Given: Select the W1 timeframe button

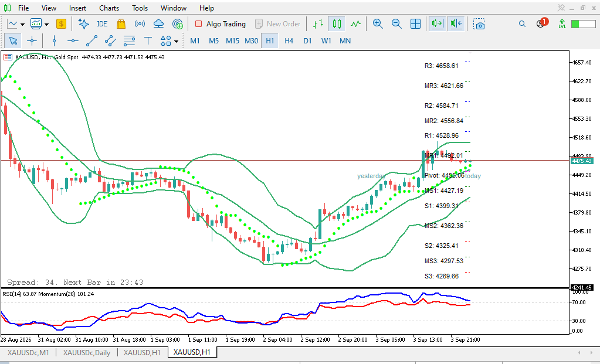Looking at the screenshot, I should [327, 40].
